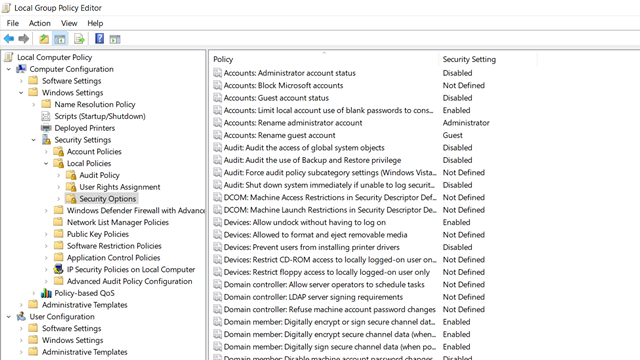Collapse the Security Settings node
640x360 pixels.
(x=34, y=140)
